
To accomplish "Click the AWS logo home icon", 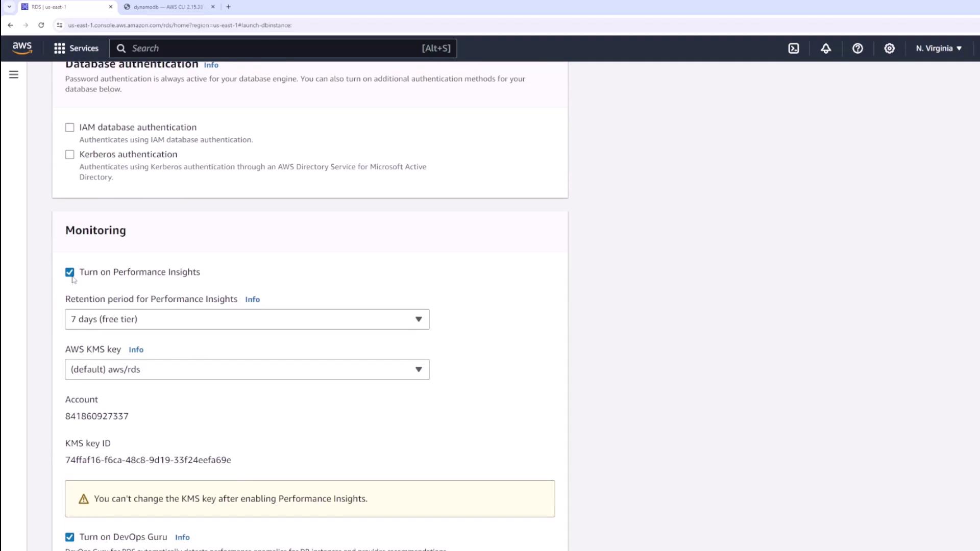I will pyautogui.click(x=22, y=48).
